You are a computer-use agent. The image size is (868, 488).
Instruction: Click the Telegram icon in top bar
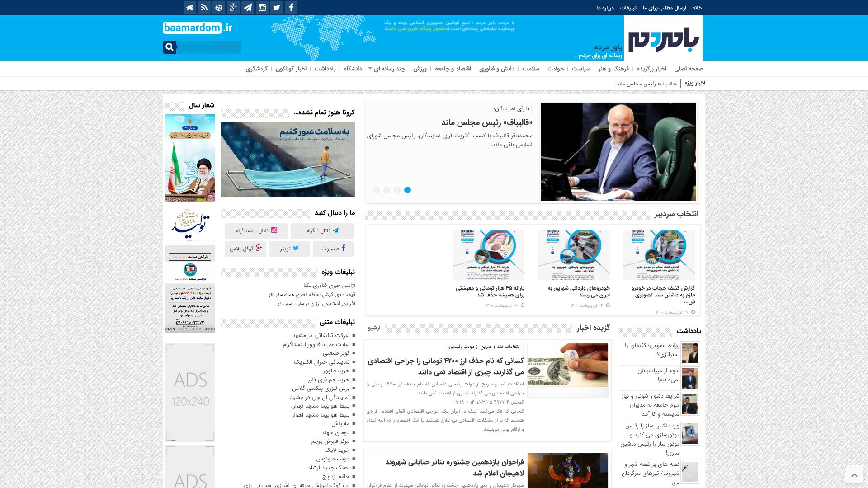click(x=248, y=7)
